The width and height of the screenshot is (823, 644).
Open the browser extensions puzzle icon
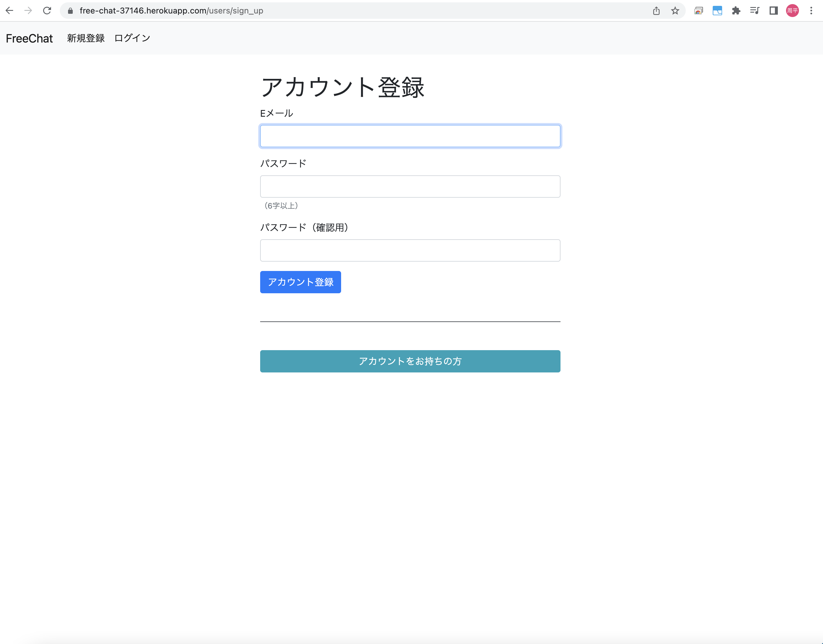736,11
